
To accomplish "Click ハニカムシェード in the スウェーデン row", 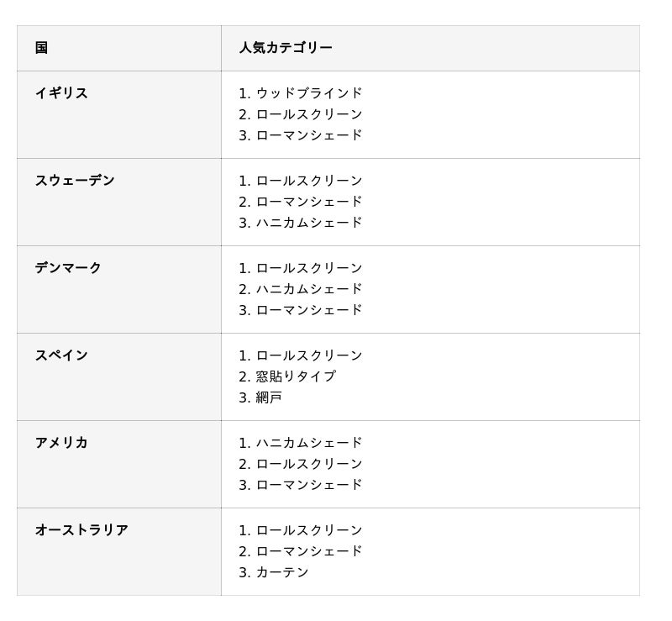I will (309, 223).
